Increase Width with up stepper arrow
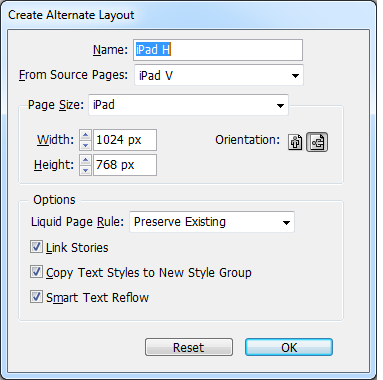The width and height of the screenshot is (383, 380). pyautogui.click(x=85, y=135)
